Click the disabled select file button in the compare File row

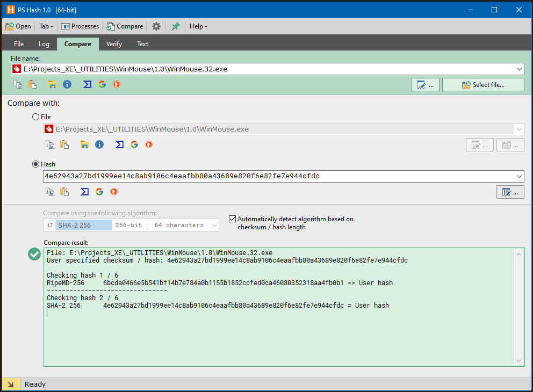point(510,145)
